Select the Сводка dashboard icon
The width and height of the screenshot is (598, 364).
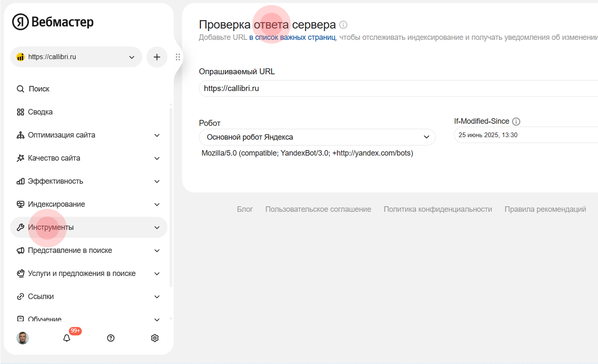20,112
